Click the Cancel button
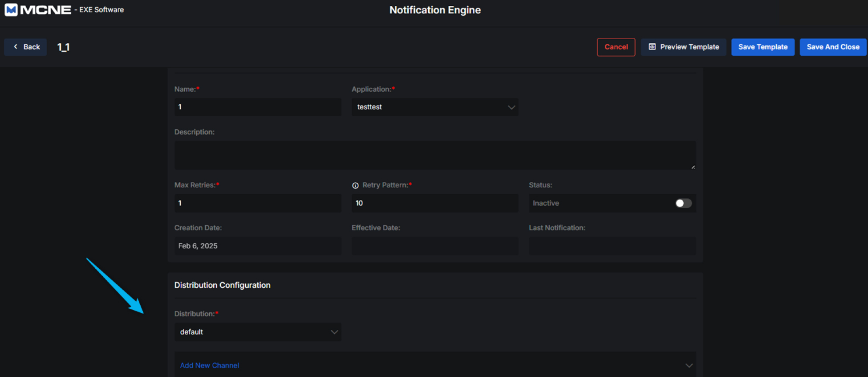This screenshot has height=377, width=868. pyautogui.click(x=616, y=47)
